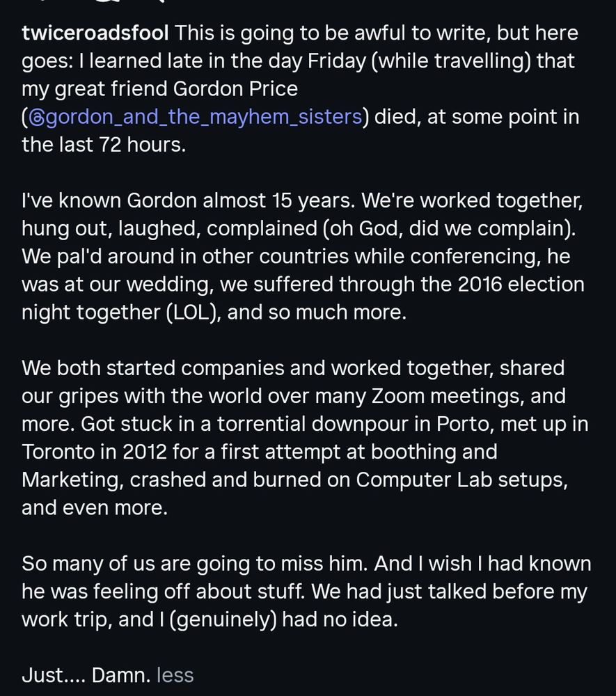The width and height of the screenshot is (616, 696).
Task: Click the "Just.... Damn." closing line
Action: pos(86,675)
